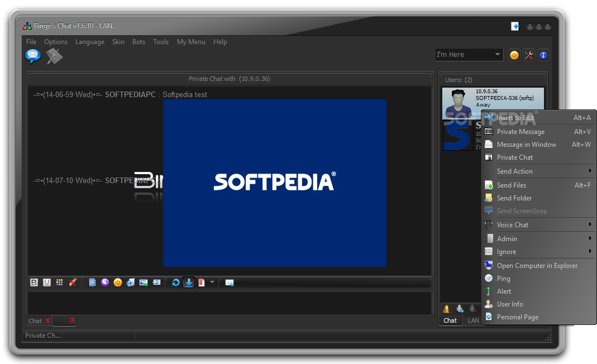Viewport: 597px width, 364px height.
Task: Open the crossed tools settings icon
Action: point(529,55)
